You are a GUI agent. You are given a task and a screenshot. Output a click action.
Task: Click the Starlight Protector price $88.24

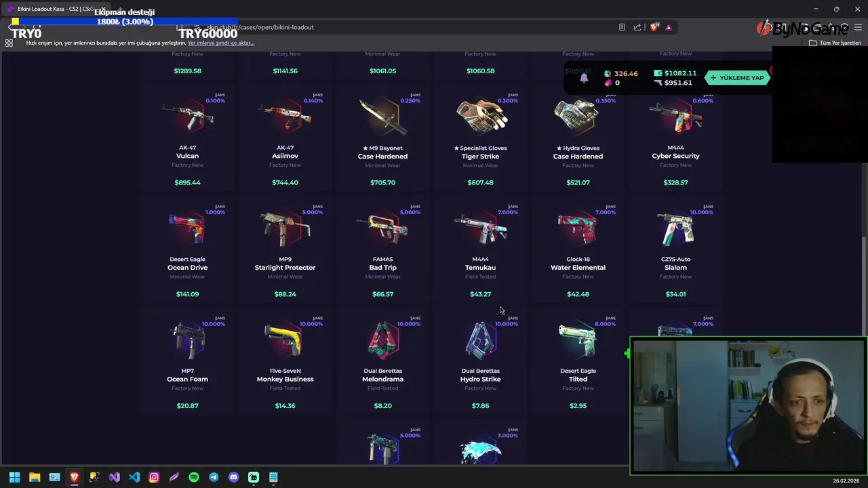(x=285, y=294)
